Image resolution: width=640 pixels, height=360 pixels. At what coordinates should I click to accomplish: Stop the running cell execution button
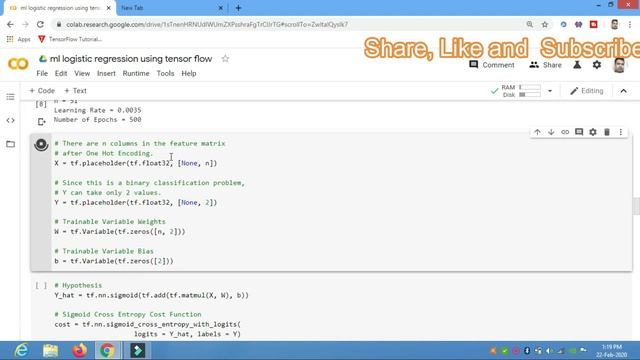(41, 144)
